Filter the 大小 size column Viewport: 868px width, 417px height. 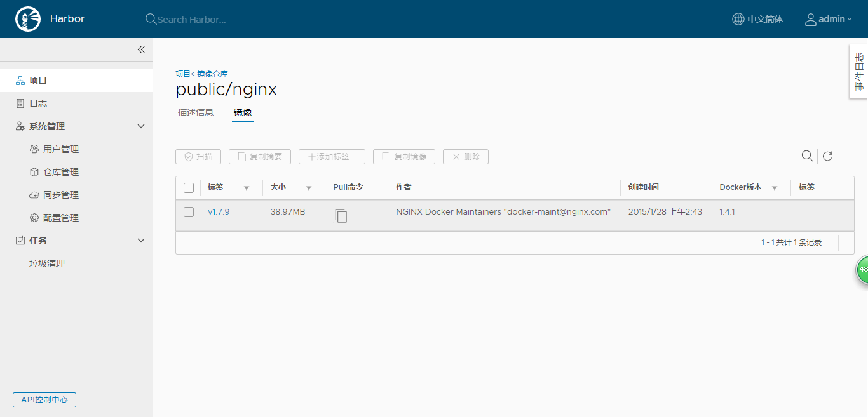tap(309, 188)
